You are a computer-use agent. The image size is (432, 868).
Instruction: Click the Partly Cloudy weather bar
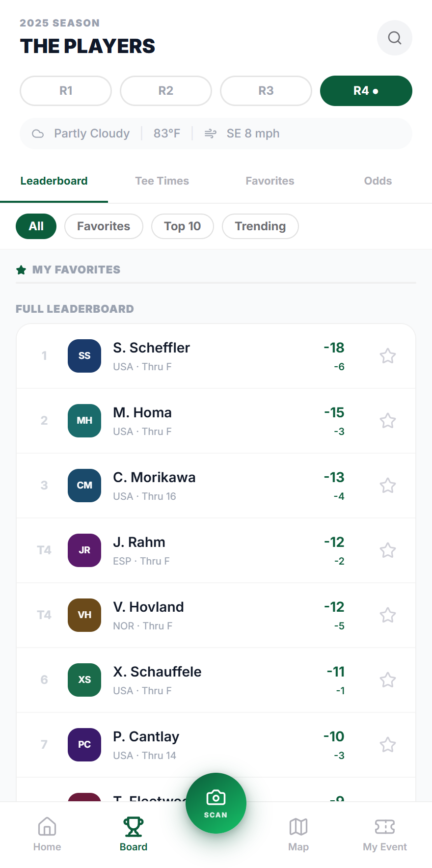[x=216, y=134]
